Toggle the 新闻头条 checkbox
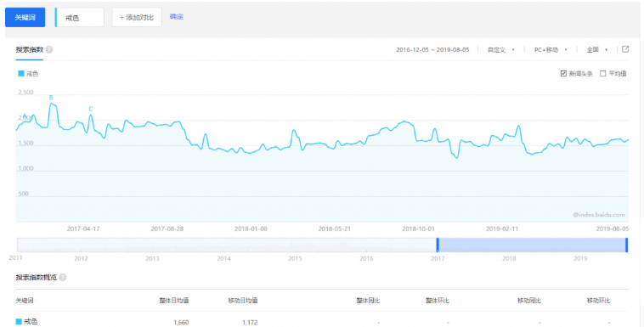 point(563,74)
